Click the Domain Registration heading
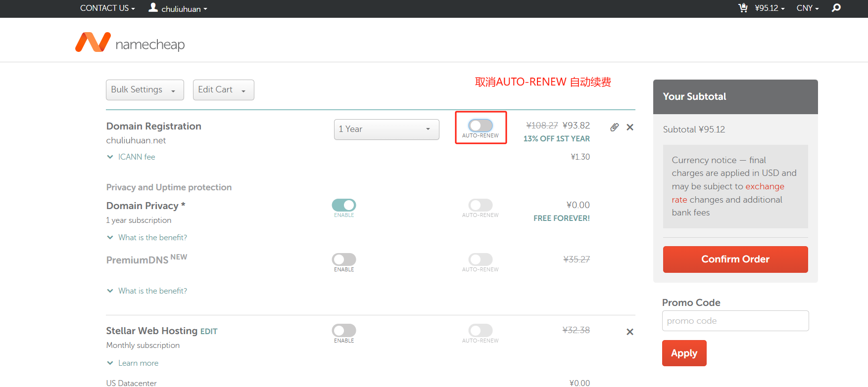Image resolution: width=868 pixels, height=387 pixels. click(153, 126)
